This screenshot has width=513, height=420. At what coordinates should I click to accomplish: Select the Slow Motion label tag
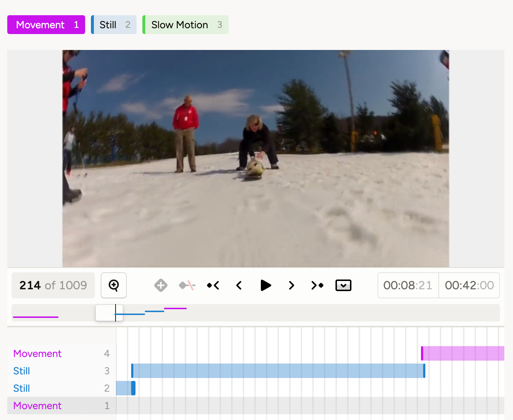[185, 25]
